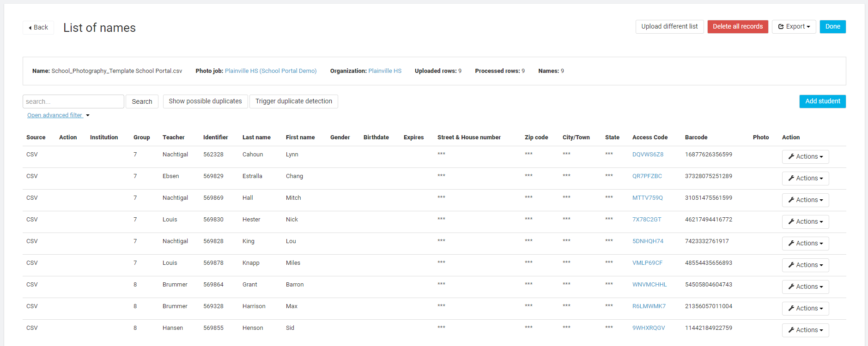
Task: Go back using the Back button
Action: click(x=38, y=27)
